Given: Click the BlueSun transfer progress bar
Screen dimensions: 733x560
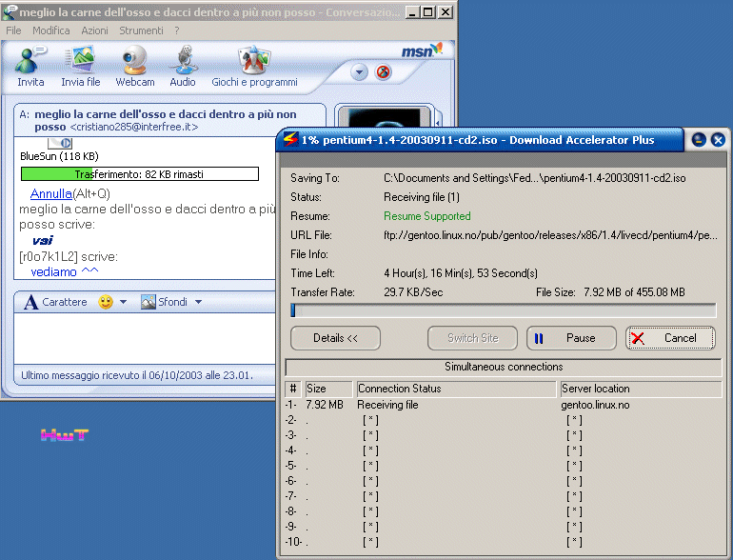Looking at the screenshot, I should 140,174.
